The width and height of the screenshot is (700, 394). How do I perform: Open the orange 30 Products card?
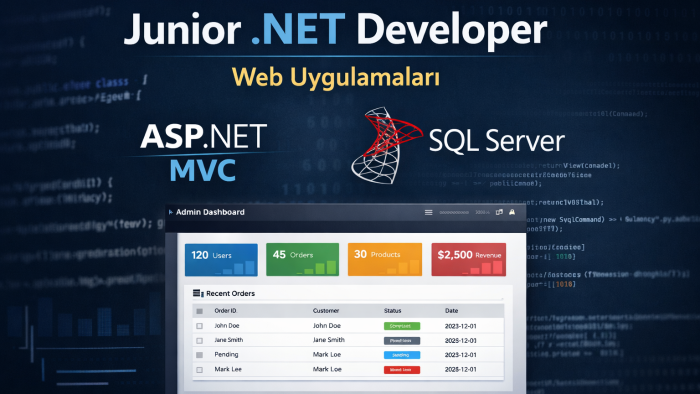[385, 259]
